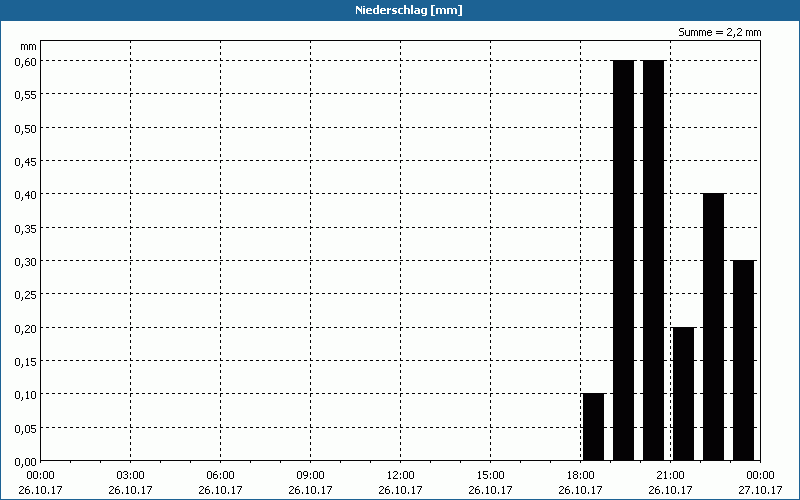Click the 06:00 time axis label
The image size is (800, 500).
coord(220,475)
